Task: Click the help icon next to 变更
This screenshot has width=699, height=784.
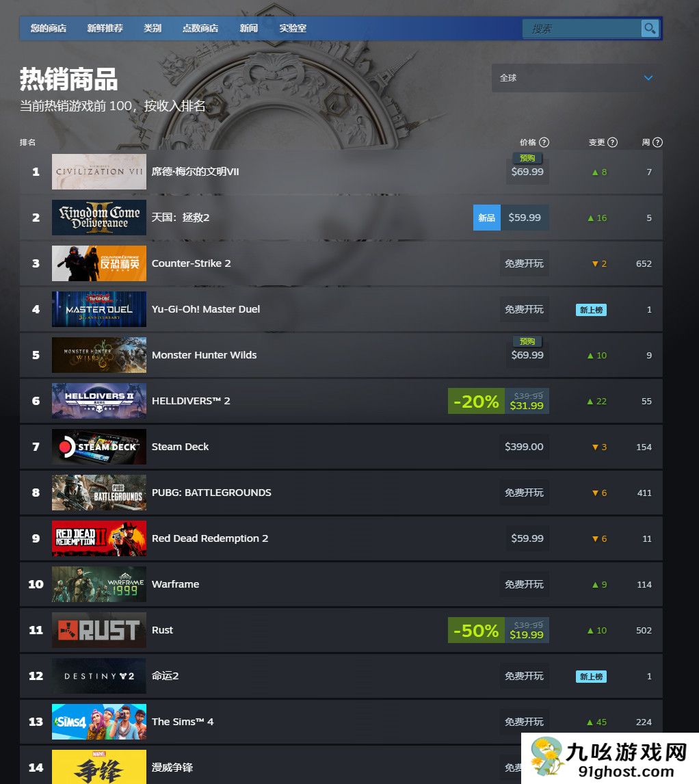Action: (x=613, y=142)
